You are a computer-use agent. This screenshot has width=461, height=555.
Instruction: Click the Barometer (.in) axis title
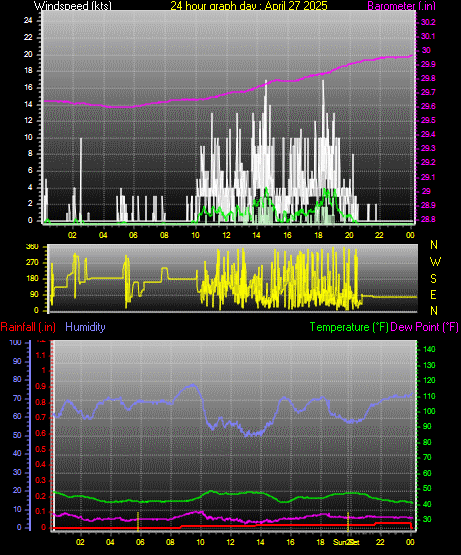402,5
